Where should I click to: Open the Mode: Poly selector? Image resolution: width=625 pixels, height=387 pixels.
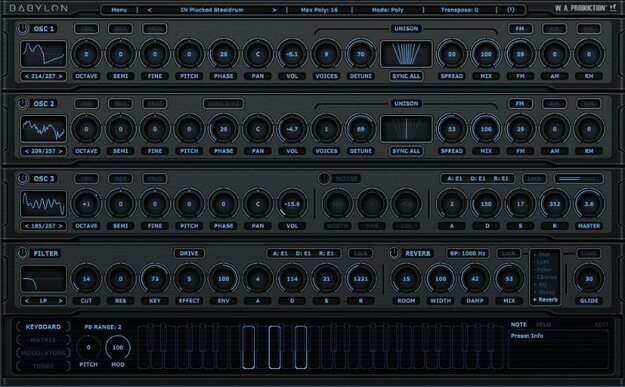point(387,10)
